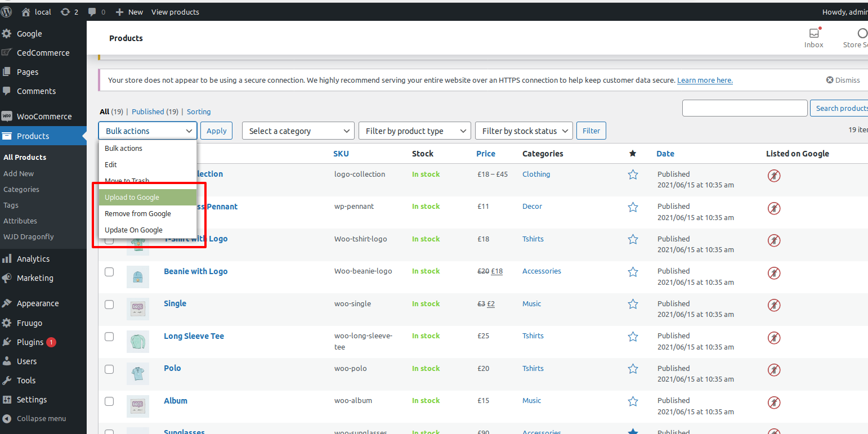Click the Listed on Google icon for logo-collection
The height and width of the screenshot is (434, 868).
click(x=774, y=176)
